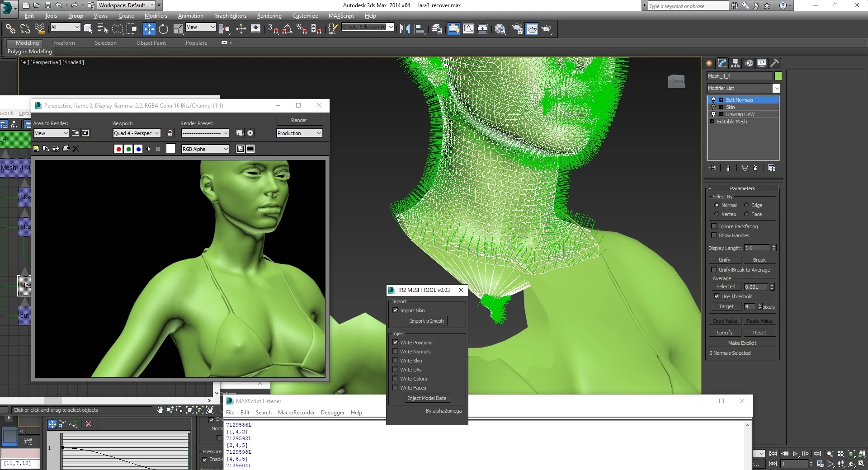Open the Render Preset dropdown

pos(205,133)
